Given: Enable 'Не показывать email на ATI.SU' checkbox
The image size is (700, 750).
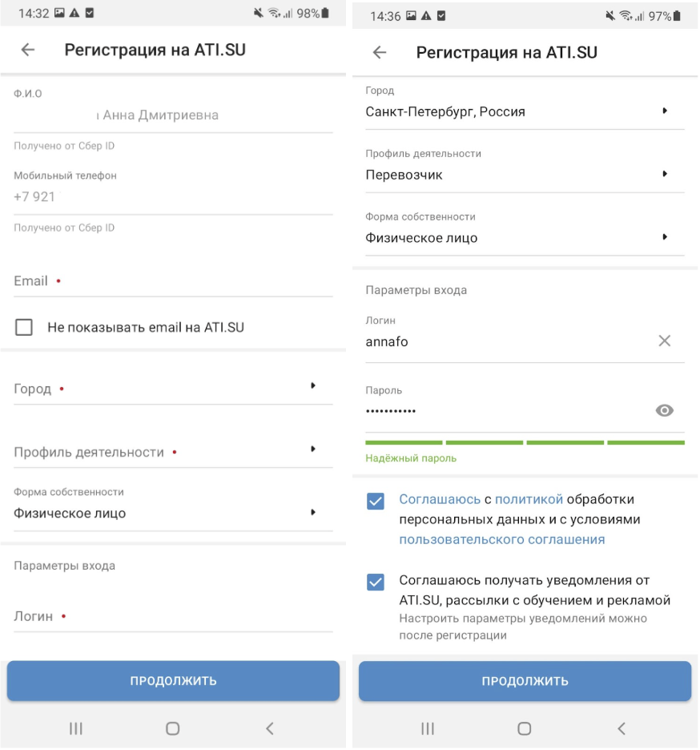Looking at the screenshot, I should (x=24, y=328).
